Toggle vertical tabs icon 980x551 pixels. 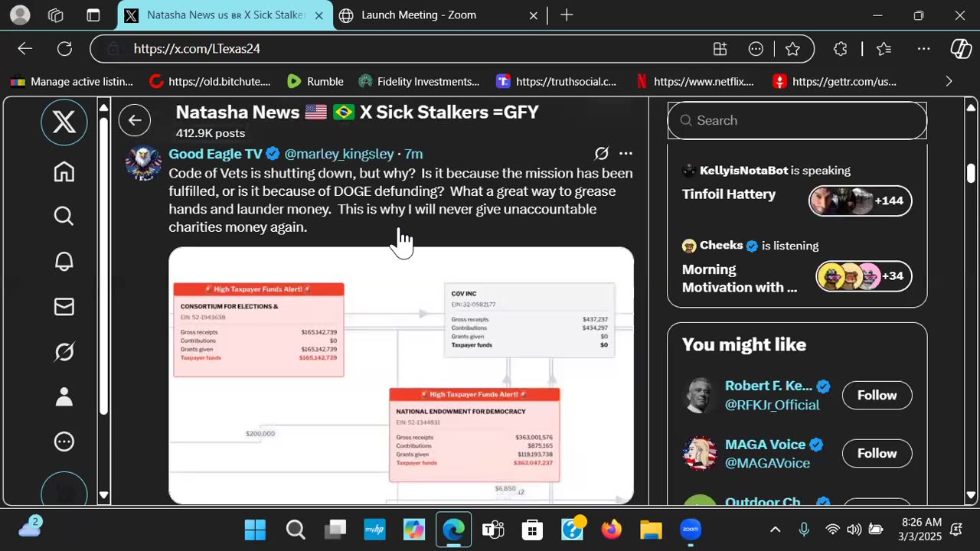93,15
